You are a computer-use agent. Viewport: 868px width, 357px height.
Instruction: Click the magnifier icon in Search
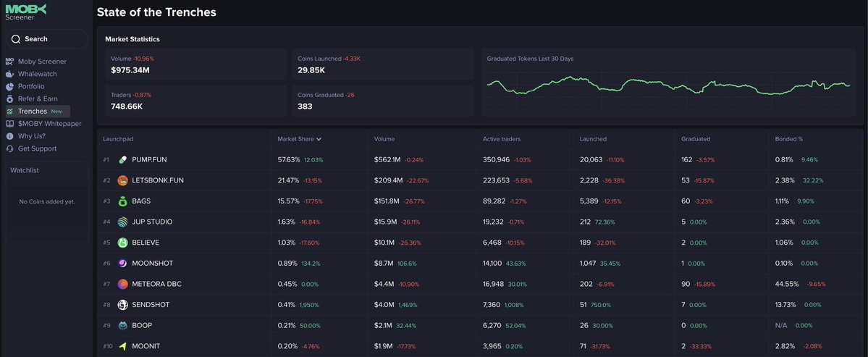[15, 39]
